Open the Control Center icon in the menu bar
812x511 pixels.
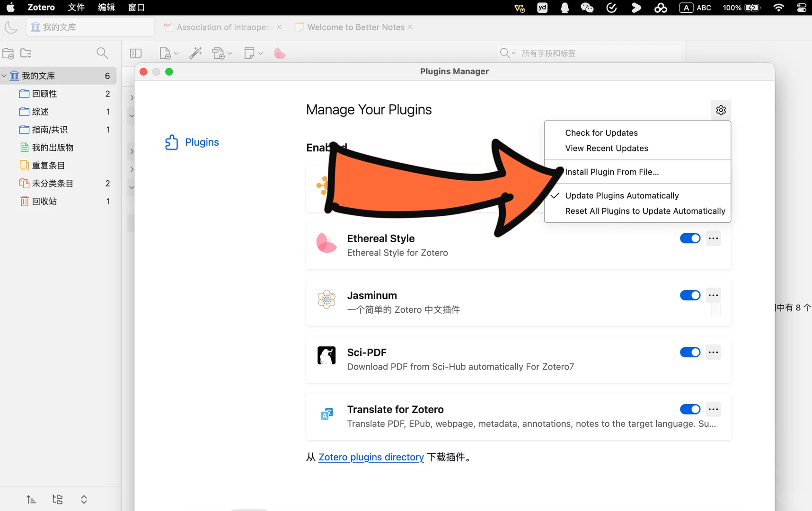[x=802, y=8]
